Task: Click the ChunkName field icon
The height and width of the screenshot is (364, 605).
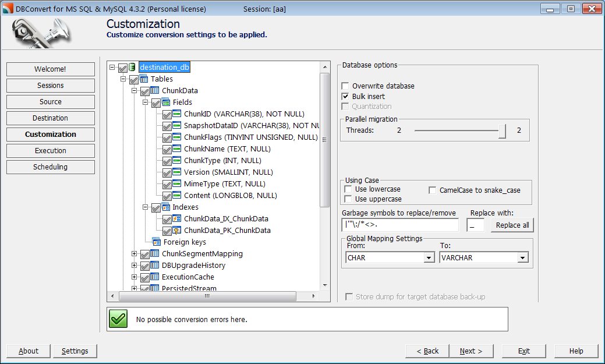Action: (x=176, y=149)
